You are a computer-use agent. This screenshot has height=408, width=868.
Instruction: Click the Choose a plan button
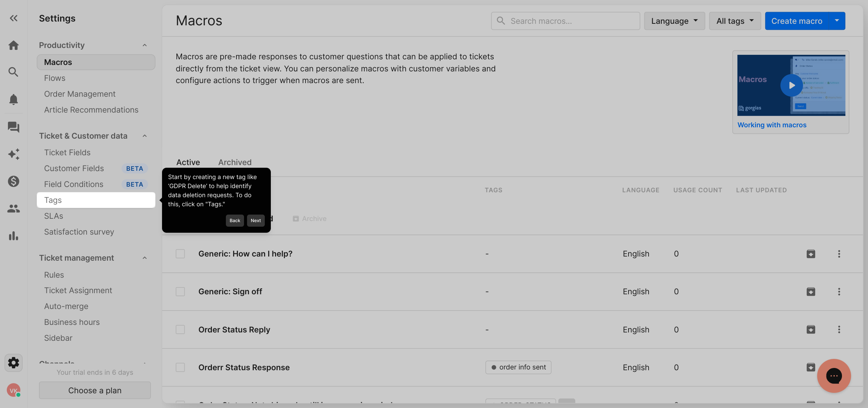click(95, 390)
